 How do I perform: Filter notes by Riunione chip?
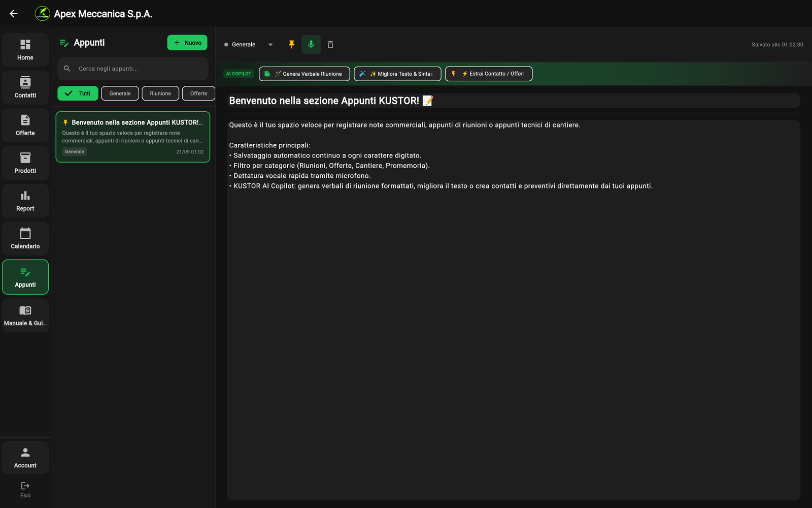click(160, 93)
